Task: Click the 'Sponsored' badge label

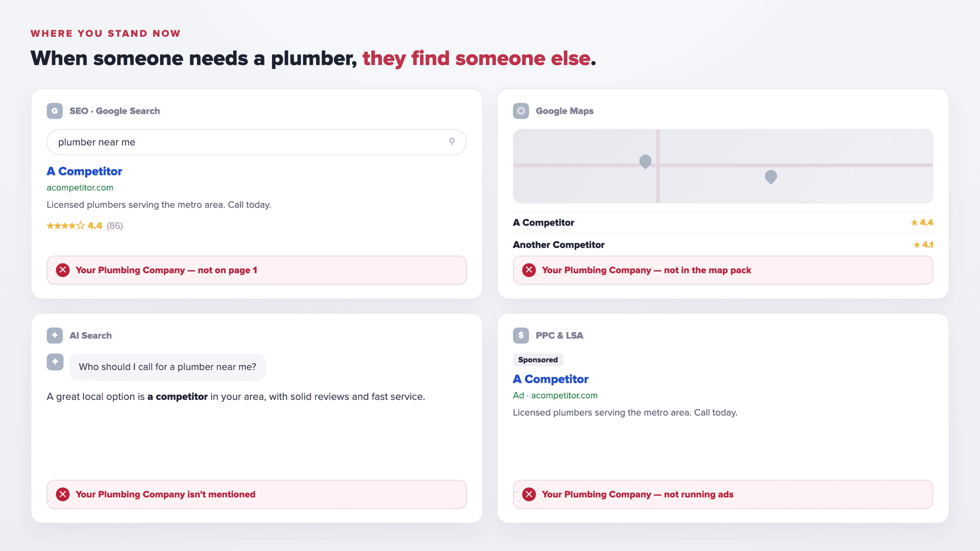Action: pyautogui.click(x=538, y=360)
